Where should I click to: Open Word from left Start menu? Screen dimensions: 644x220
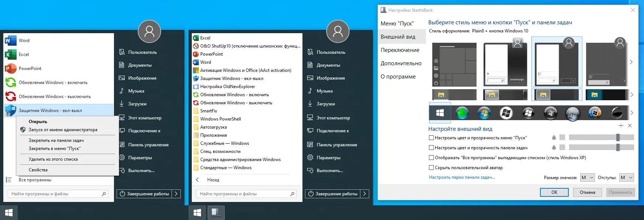point(59,41)
